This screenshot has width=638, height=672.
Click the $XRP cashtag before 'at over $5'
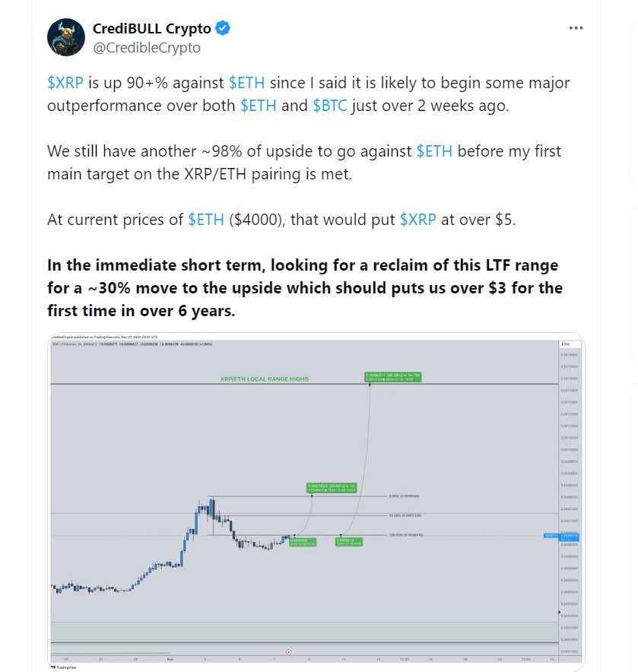pos(418,220)
